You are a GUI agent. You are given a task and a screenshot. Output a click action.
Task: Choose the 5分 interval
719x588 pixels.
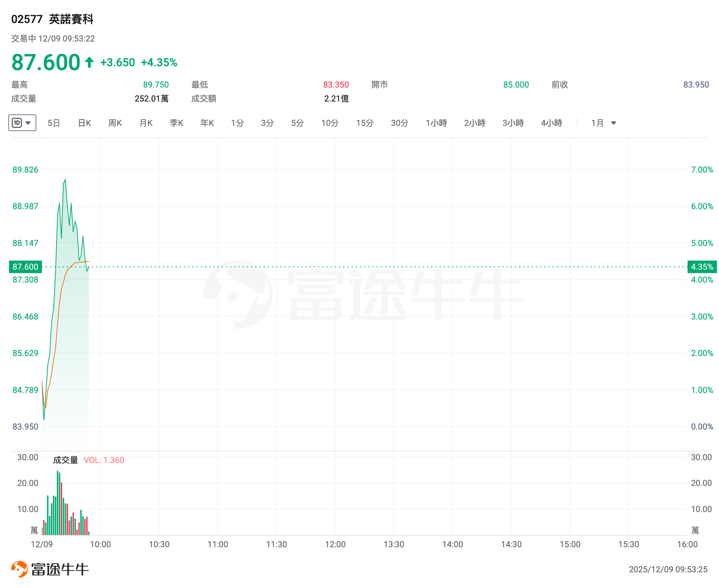tap(297, 123)
